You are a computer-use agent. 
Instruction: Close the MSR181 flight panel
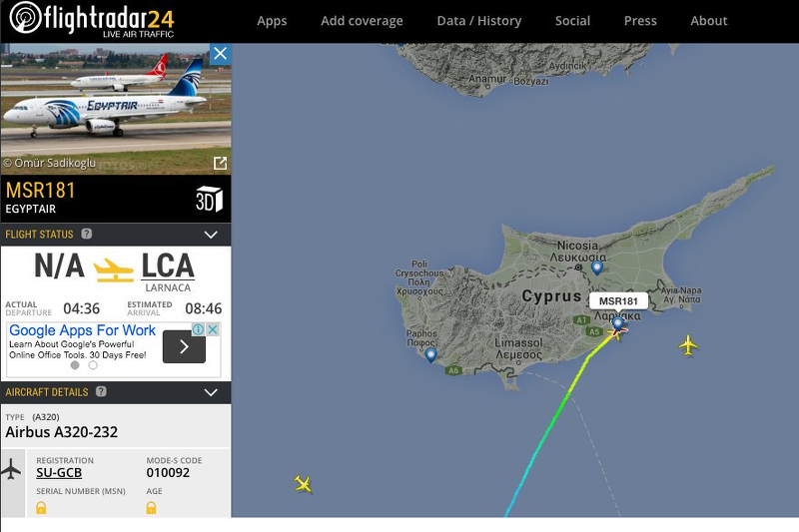coord(220,54)
